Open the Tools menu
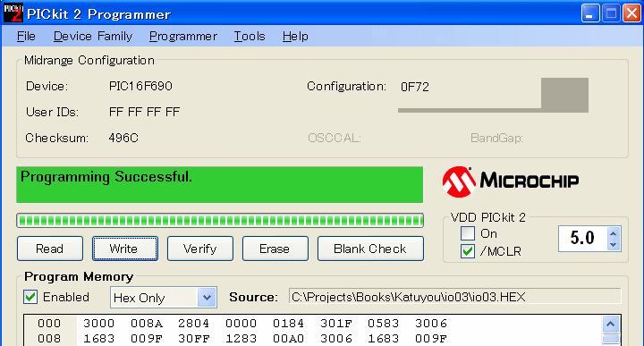The height and width of the screenshot is (346, 644). [250, 37]
